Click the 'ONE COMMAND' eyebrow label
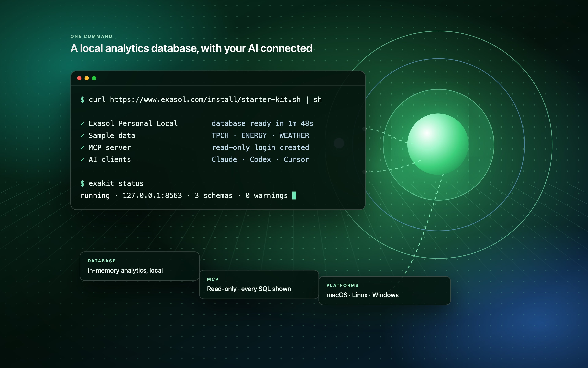The width and height of the screenshot is (588, 368). pos(91,36)
